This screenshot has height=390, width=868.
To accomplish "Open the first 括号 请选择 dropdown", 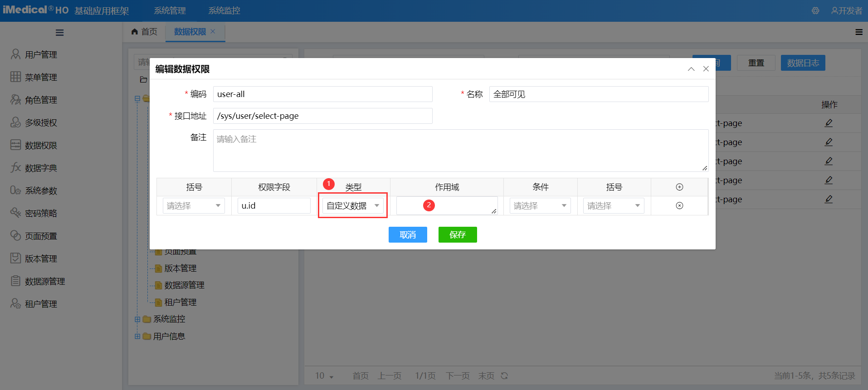I will click(194, 206).
